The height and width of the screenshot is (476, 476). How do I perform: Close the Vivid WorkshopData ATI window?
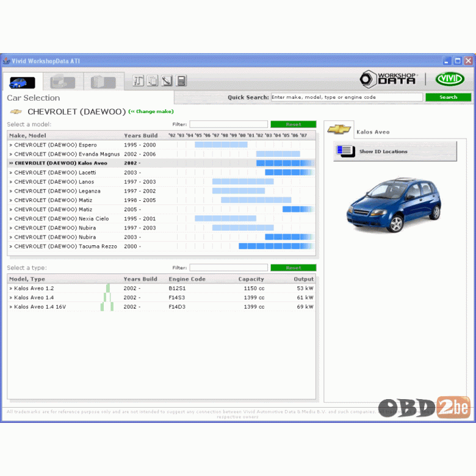click(469, 60)
